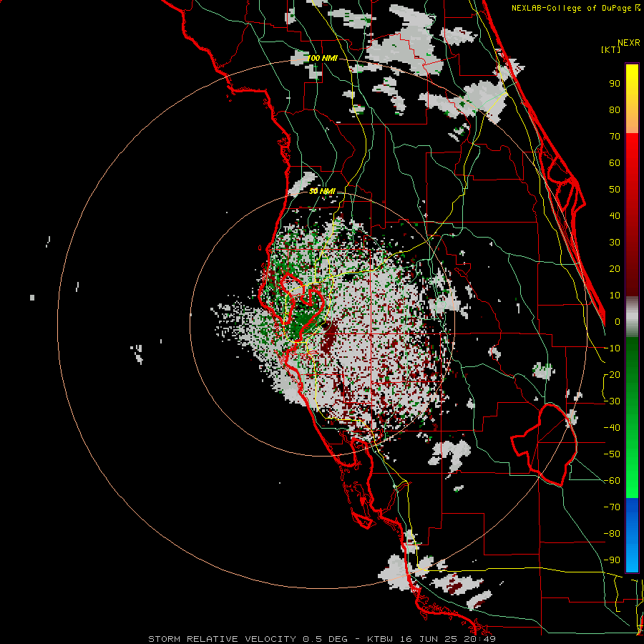
Task: Click the -30 scale label
Action: pos(612,401)
